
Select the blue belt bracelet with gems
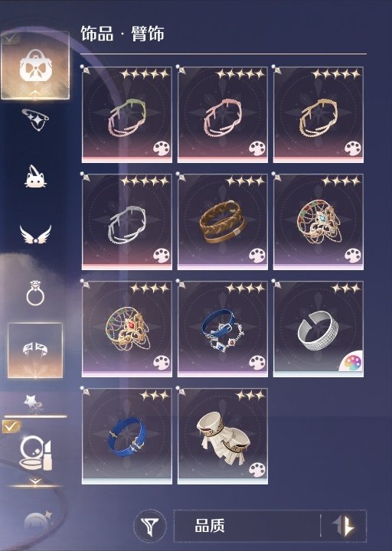[x=223, y=329]
